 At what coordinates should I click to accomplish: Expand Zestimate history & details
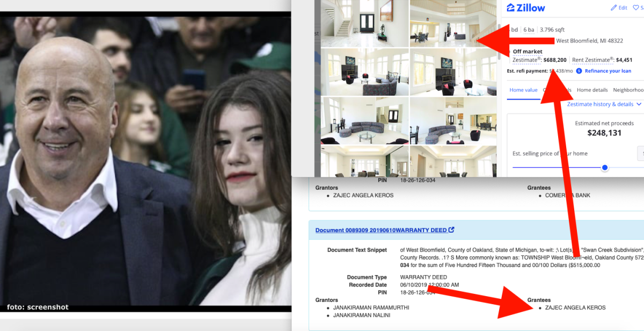(x=604, y=104)
